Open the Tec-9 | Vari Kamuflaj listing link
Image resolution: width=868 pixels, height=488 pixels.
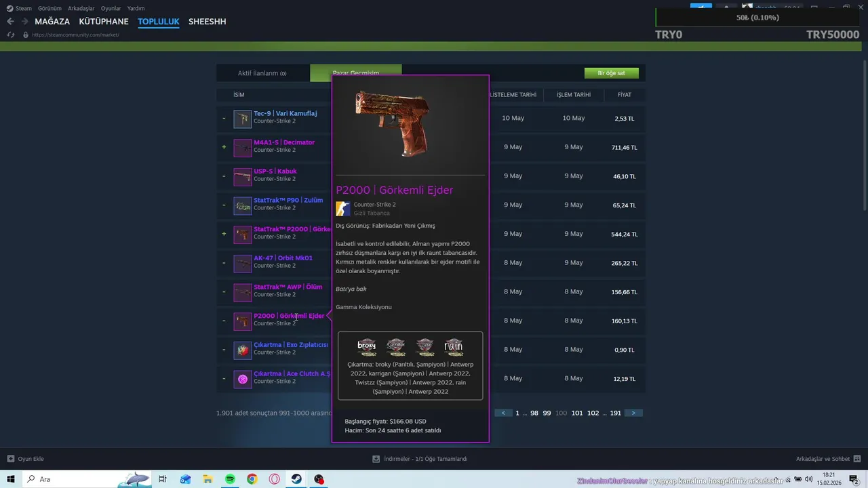pos(285,113)
